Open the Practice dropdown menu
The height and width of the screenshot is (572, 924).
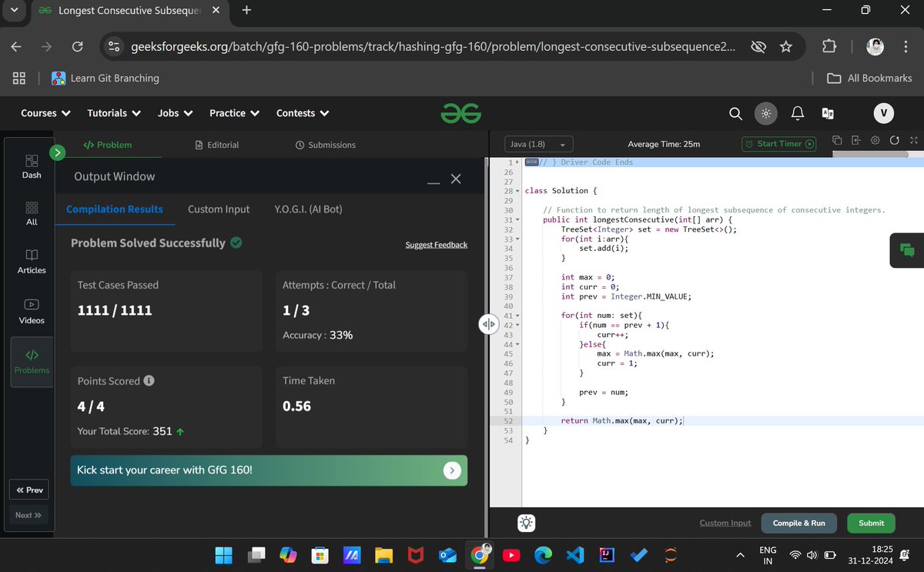point(234,113)
